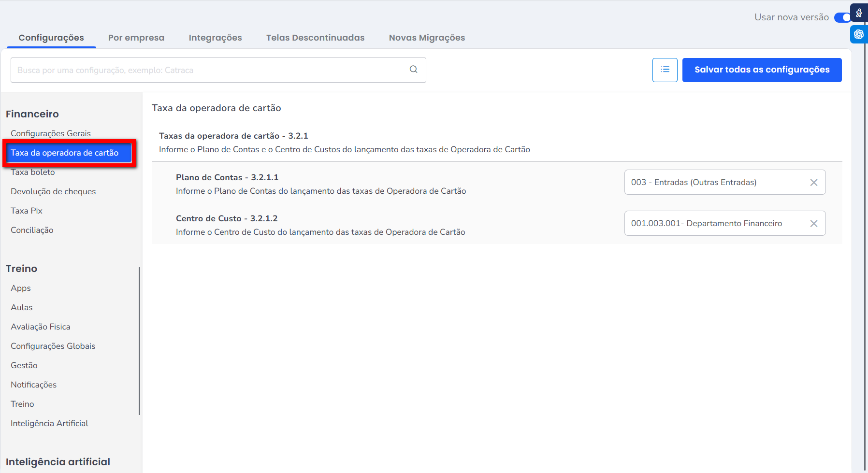This screenshot has height=473, width=868.
Task: Open Avaliação Fisica under Treino
Action: coord(41,327)
